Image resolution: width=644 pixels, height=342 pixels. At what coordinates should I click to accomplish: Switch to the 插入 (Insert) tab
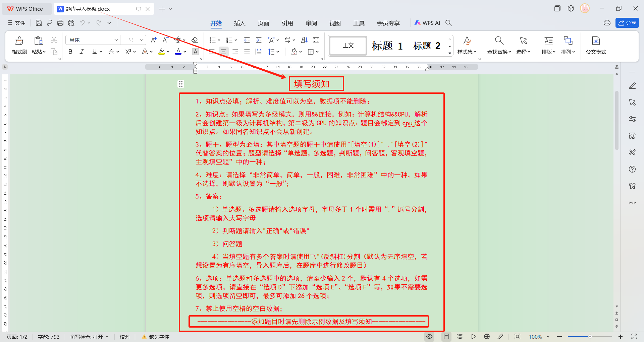point(239,23)
